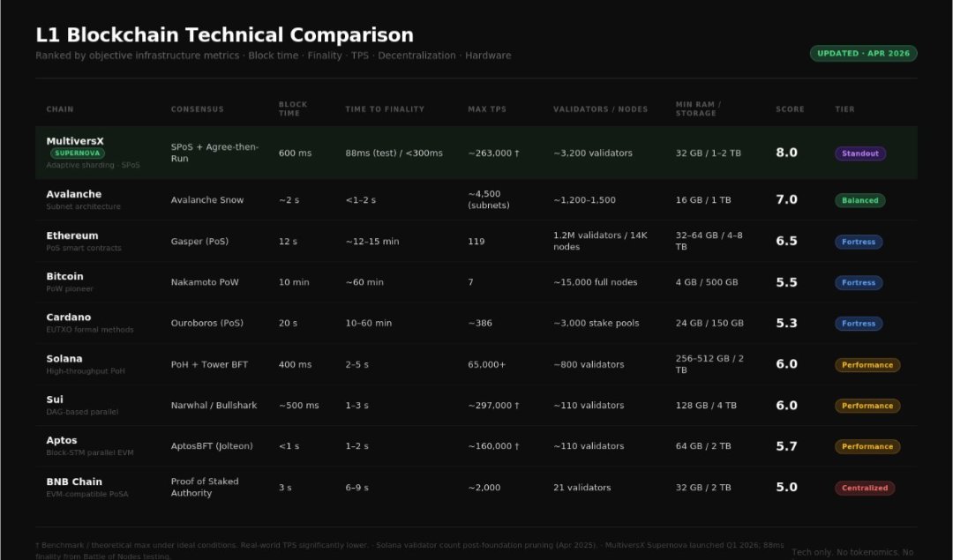The width and height of the screenshot is (953, 560).
Task: Click the '21 validators' cell
Action: tap(582, 487)
